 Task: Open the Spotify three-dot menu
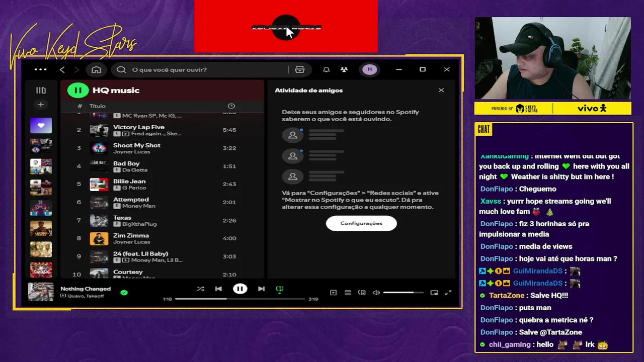click(41, 69)
